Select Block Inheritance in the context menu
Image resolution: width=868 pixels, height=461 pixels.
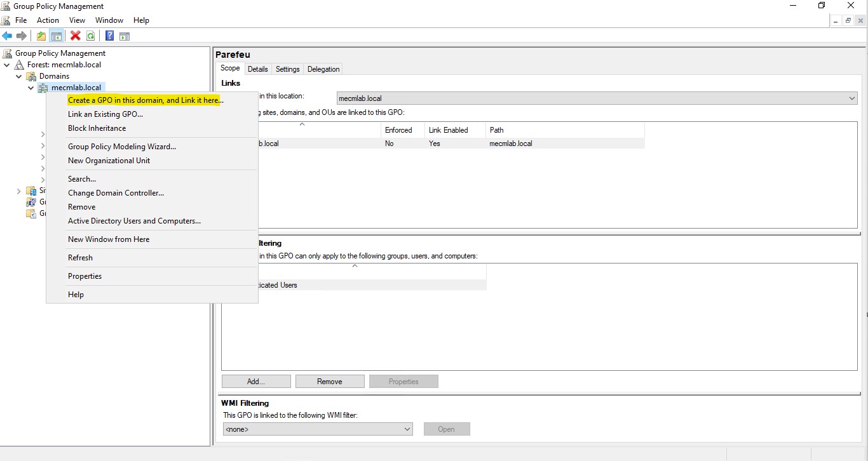[97, 128]
